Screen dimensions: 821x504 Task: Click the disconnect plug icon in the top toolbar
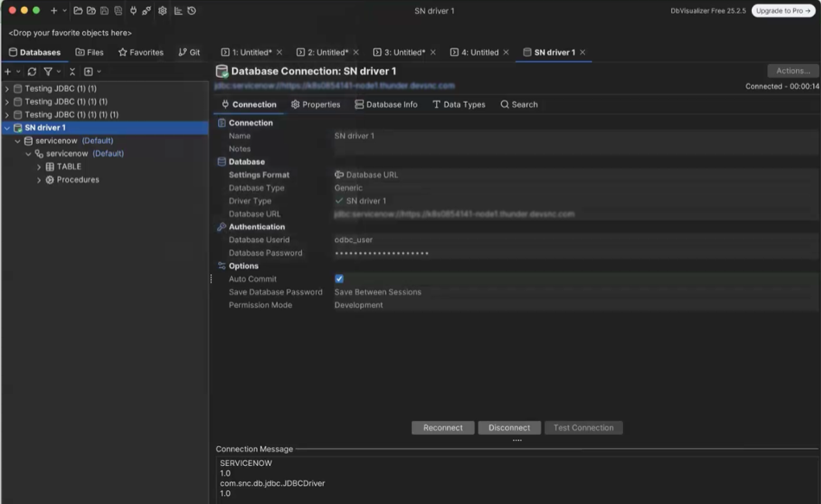pyautogui.click(x=146, y=10)
